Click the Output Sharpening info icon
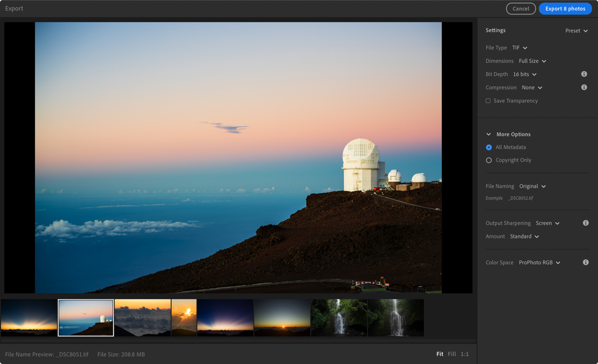 (586, 223)
